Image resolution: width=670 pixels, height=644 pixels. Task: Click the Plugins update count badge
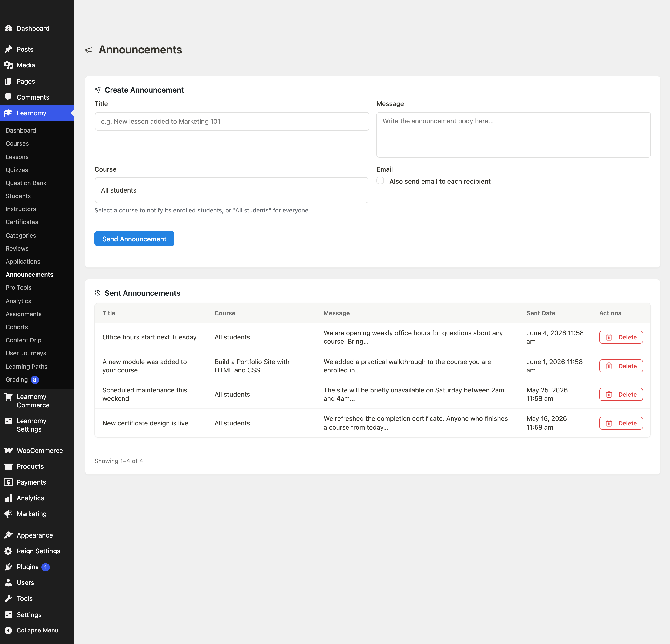[x=45, y=567]
